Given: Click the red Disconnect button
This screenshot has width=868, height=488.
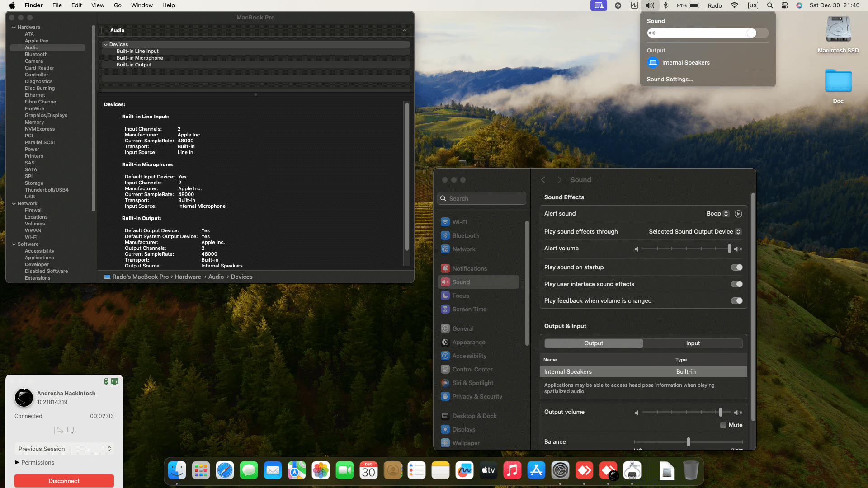Looking at the screenshot, I should pos(64,481).
